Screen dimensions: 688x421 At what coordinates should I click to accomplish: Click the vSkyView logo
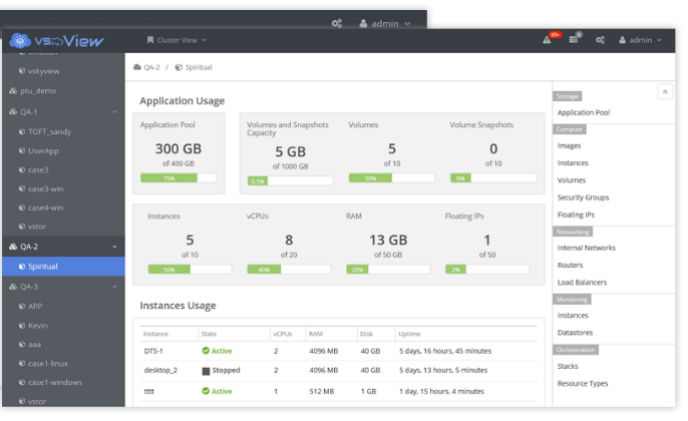pyautogui.click(x=57, y=40)
